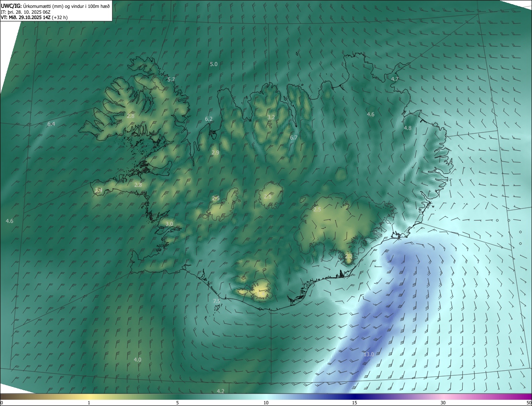Click the 4.2 value near the bottom edge
This screenshot has height=406, width=532.
(221, 391)
